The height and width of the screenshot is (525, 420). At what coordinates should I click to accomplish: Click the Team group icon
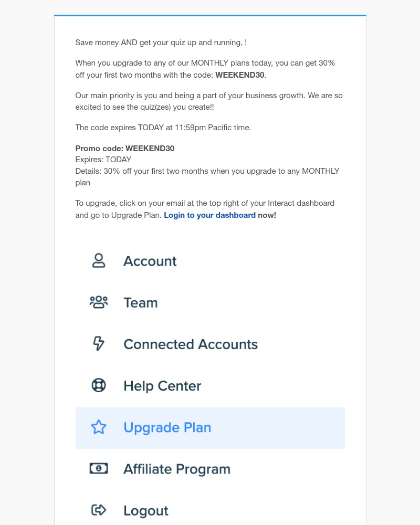(x=99, y=302)
